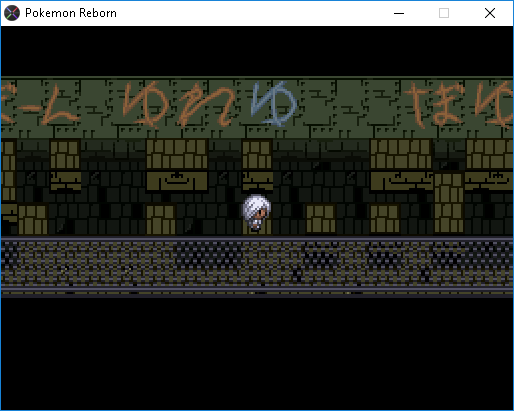Click the Pokemon Reborn title text
Viewport: 514px width, 411px height.
point(71,13)
